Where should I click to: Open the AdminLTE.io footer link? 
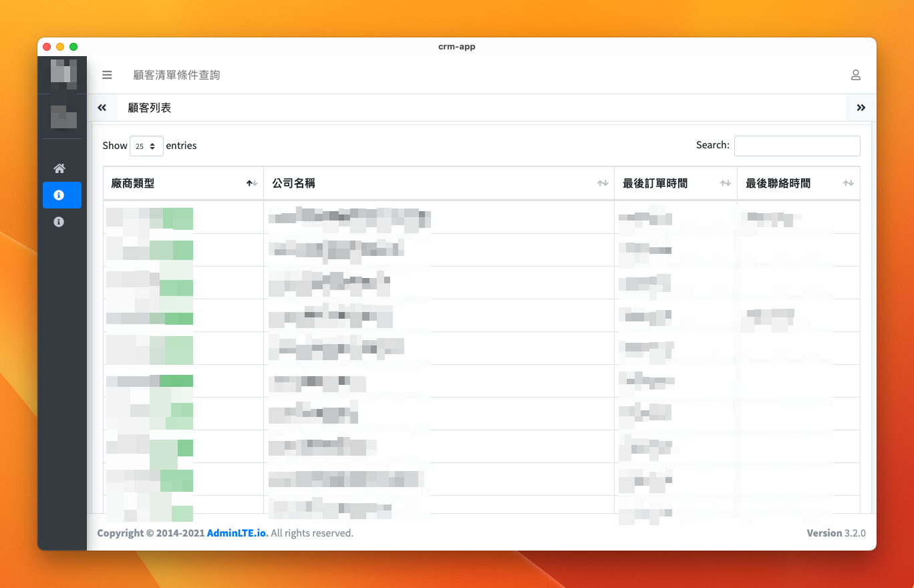(x=237, y=533)
